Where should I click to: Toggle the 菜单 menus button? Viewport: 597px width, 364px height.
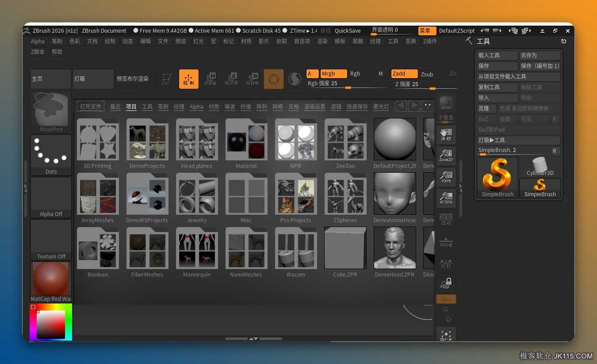point(427,31)
